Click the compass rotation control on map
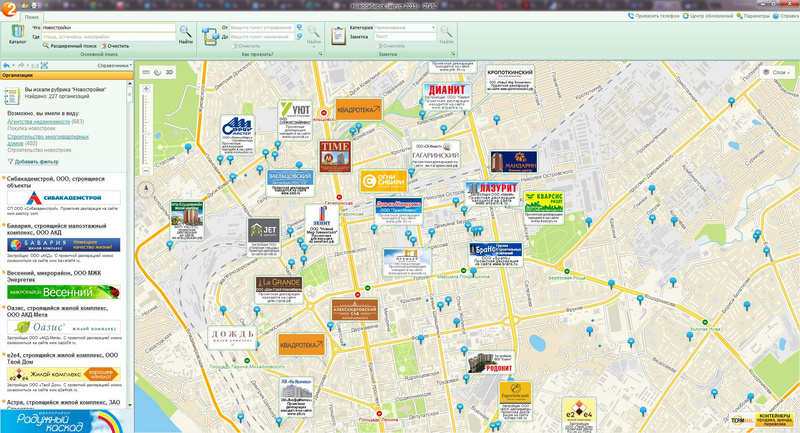The width and height of the screenshot is (800, 433). (x=146, y=189)
